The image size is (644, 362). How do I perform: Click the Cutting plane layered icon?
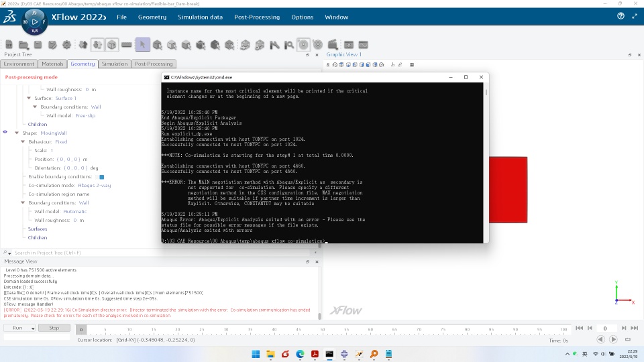coord(245,44)
